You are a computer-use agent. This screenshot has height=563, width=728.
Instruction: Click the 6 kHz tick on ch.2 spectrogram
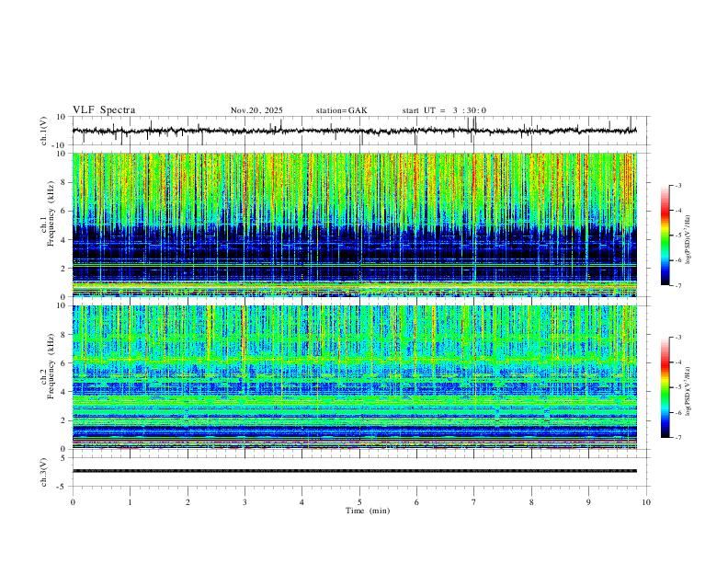[x=63, y=362]
